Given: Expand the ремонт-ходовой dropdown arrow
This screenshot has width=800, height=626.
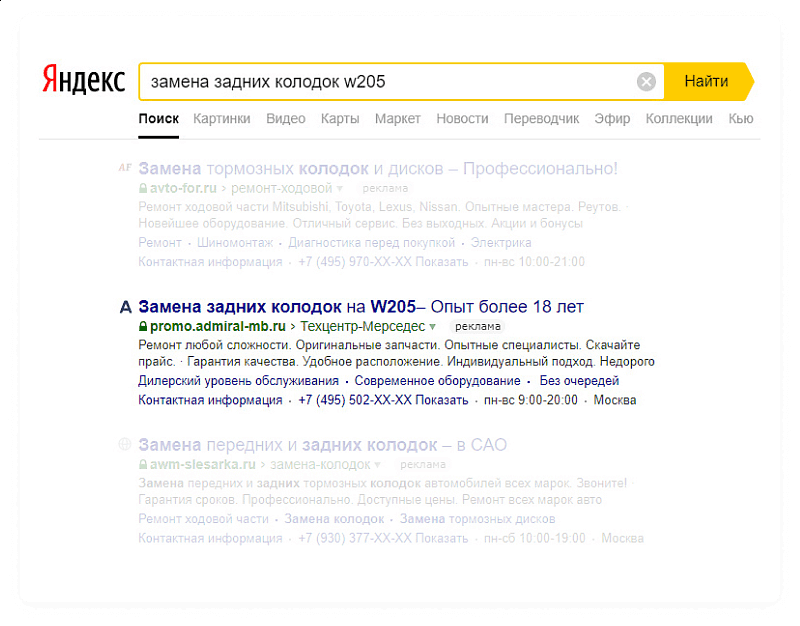Looking at the screenshot, I should point(339,187).
